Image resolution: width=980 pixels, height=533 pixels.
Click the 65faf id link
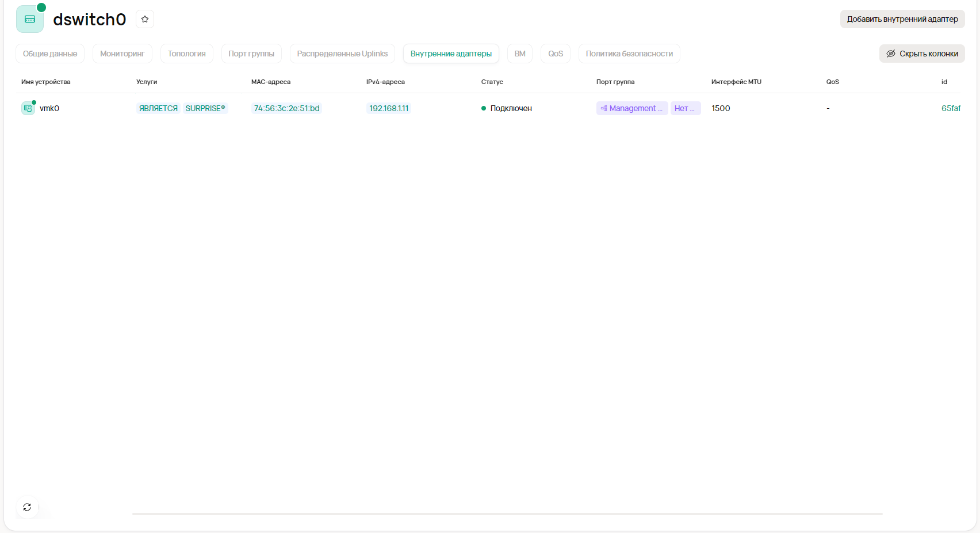(951, 108)
